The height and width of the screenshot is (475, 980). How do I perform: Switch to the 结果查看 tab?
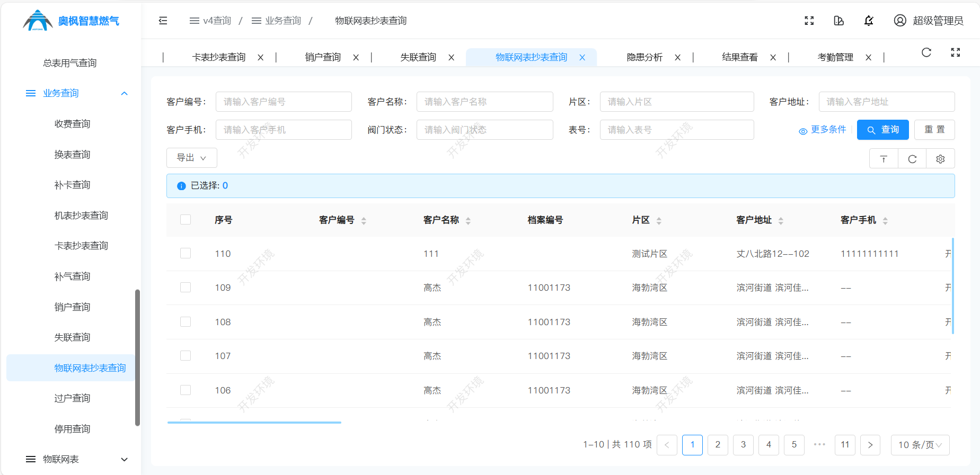740,57
